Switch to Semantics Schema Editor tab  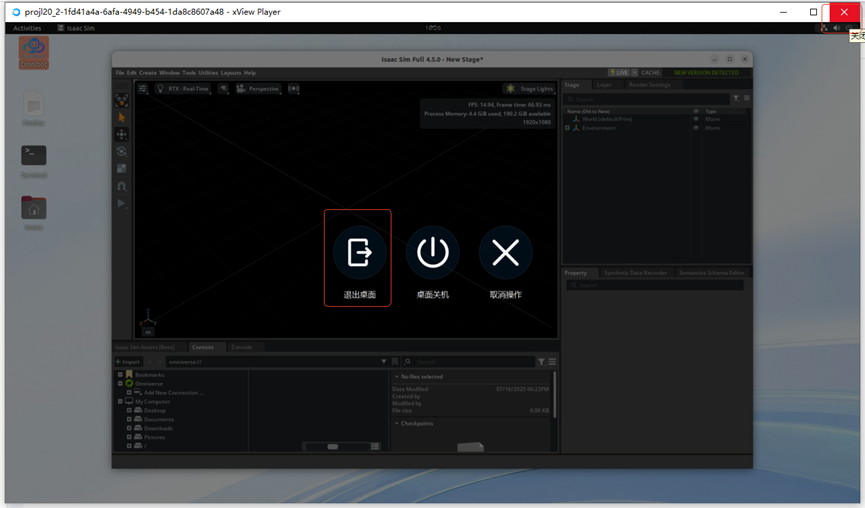point(711,273)
